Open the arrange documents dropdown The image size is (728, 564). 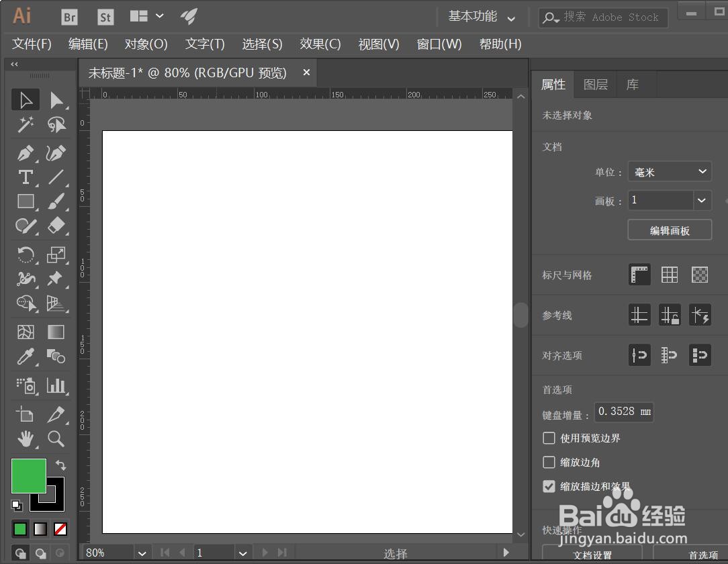tap(146, 16)
